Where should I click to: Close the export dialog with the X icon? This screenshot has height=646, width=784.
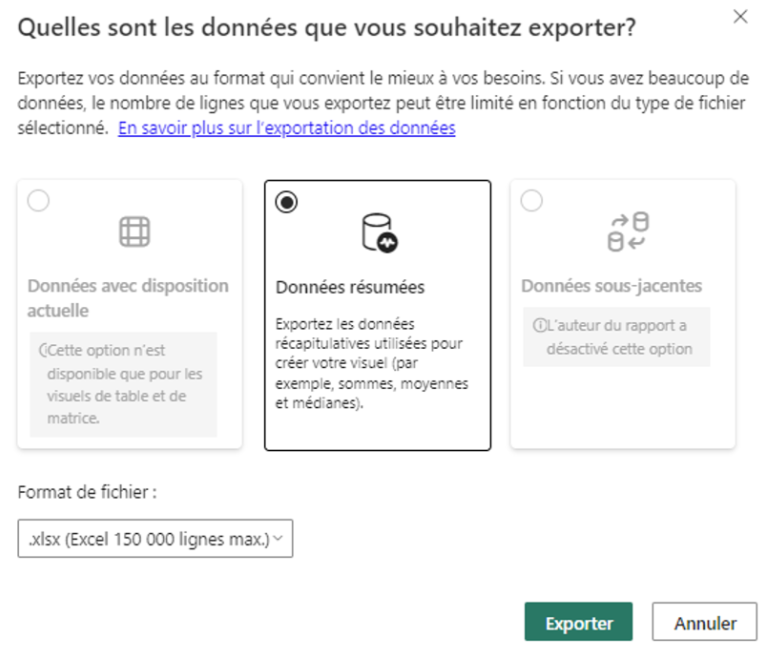[x=740, y=17]
